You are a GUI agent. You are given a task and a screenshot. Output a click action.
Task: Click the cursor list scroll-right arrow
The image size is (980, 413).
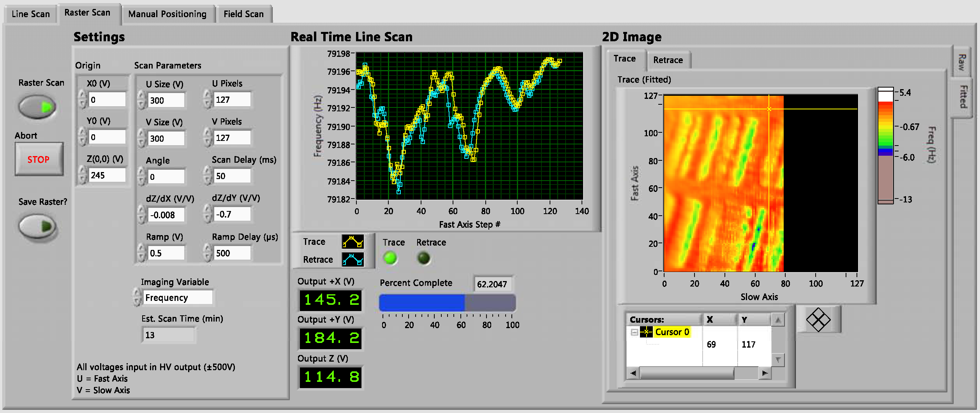pos(765,373)
